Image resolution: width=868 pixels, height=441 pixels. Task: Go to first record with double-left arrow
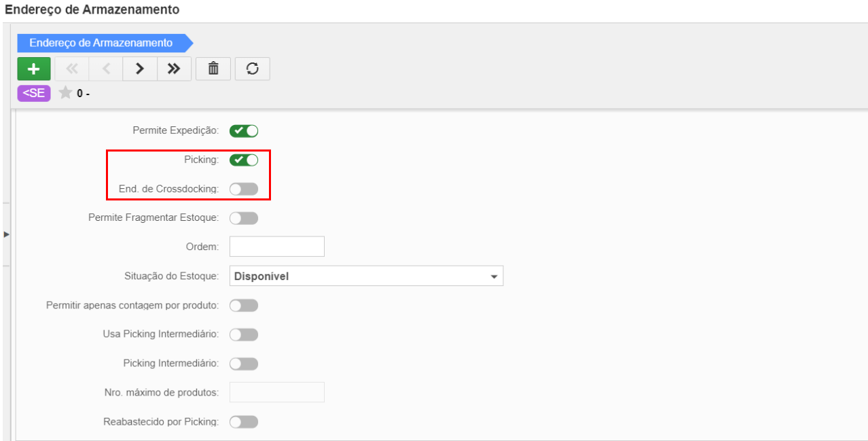pos(72,69)
